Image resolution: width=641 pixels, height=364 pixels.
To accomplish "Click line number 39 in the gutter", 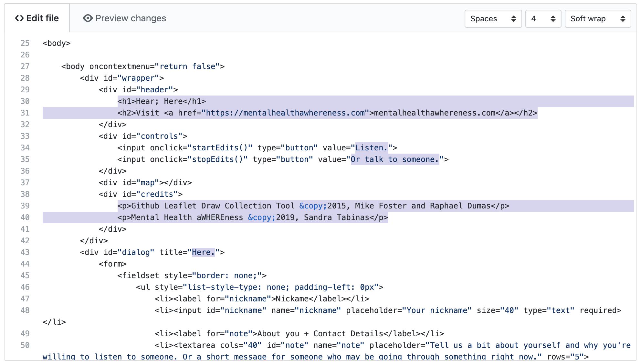I will [25, 206].
